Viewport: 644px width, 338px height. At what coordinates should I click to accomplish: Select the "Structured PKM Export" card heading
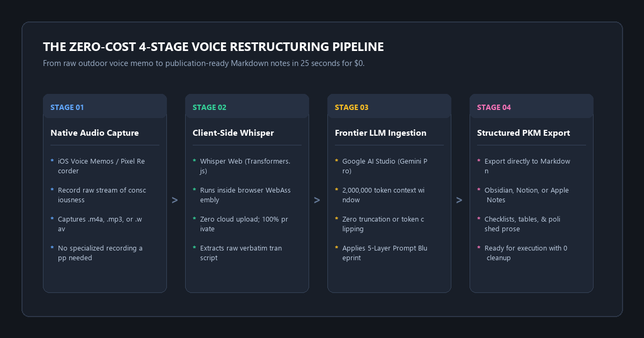click(x=523, y=133)
